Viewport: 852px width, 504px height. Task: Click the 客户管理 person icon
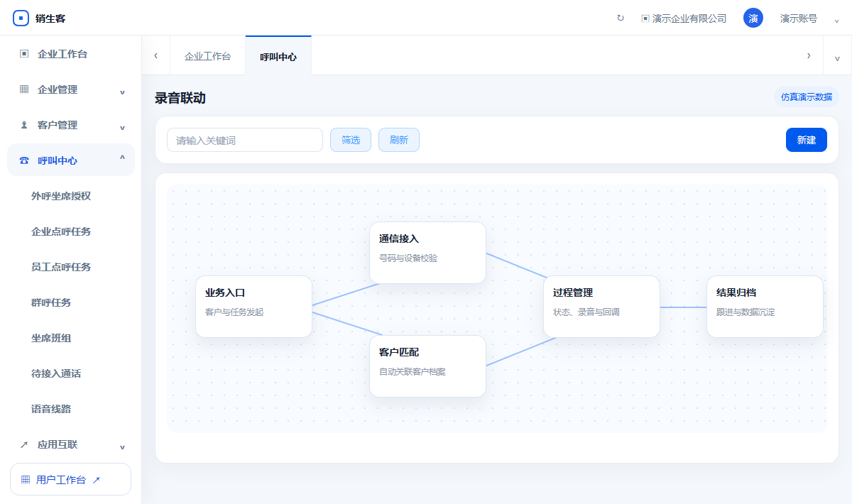click(x=24, y=125)
